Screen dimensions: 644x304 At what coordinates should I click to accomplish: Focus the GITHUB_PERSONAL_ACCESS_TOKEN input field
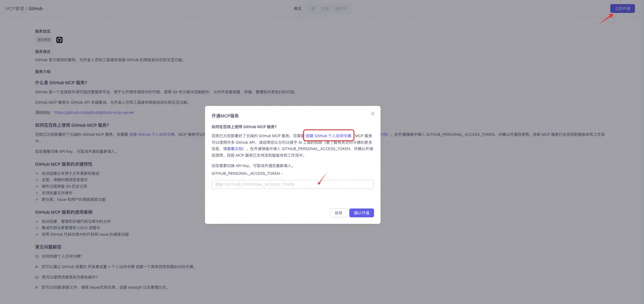[293, 184]
